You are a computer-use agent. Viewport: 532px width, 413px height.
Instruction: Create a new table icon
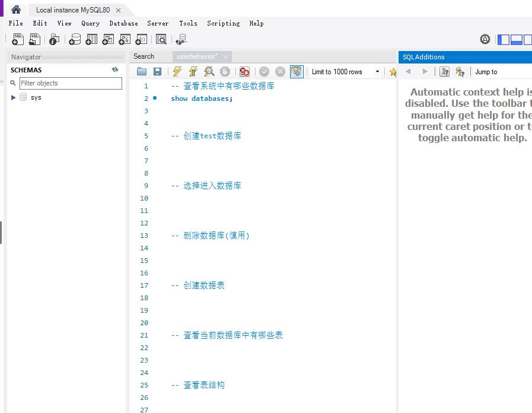point(91,39)
